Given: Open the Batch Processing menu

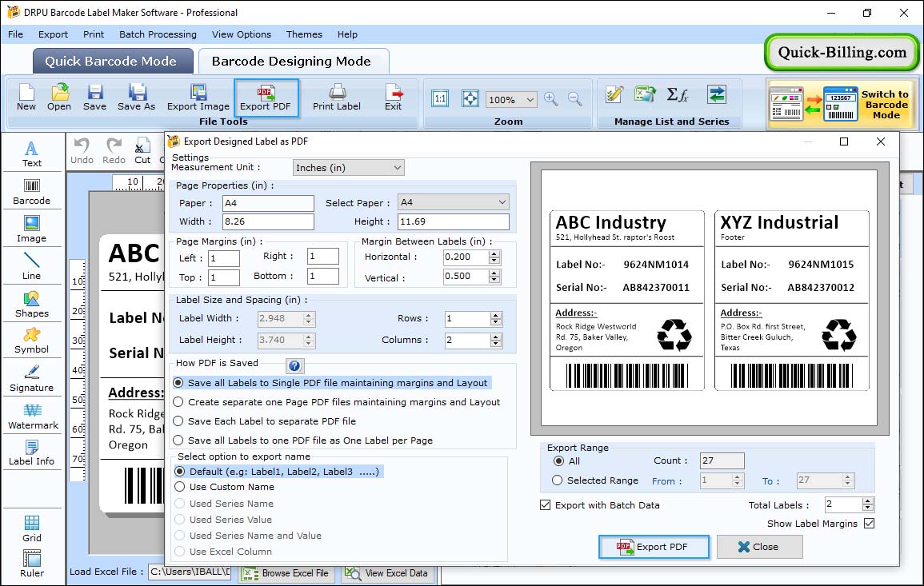Looking at the screenshot, I should pyautogui.click(x=158, y=34).
